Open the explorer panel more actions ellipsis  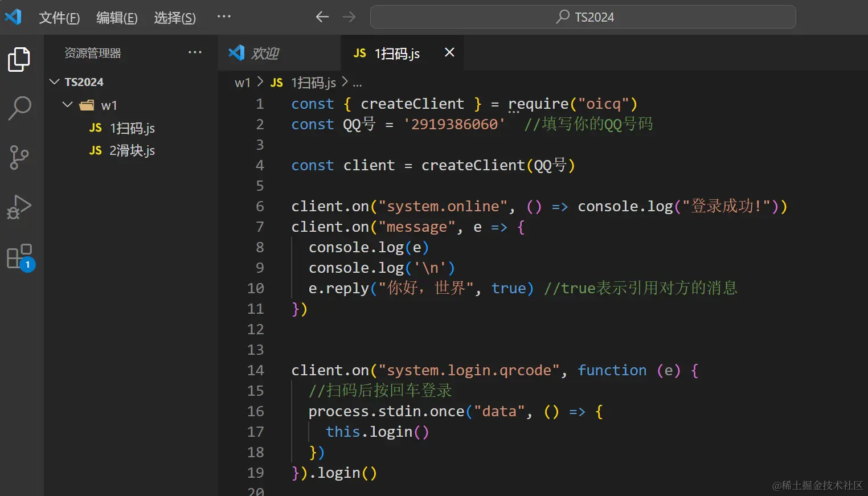coord(195,52)
